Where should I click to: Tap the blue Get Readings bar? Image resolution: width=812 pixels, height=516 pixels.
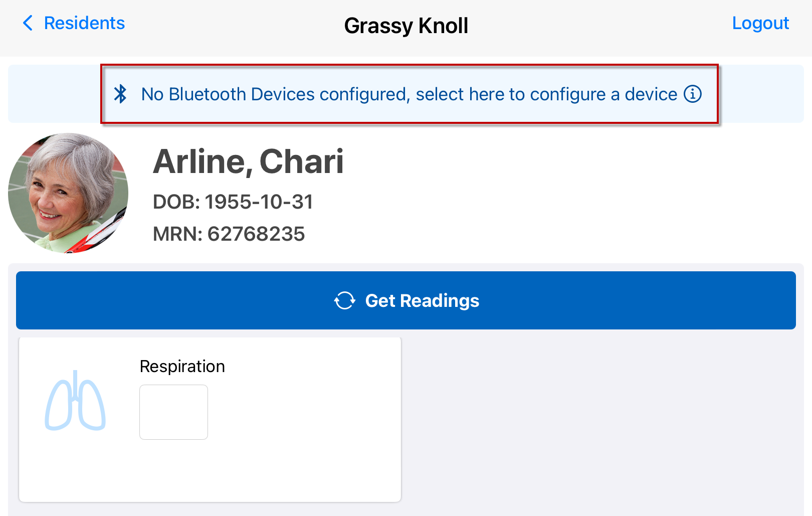pyautogui.click(x=406, y=300)
